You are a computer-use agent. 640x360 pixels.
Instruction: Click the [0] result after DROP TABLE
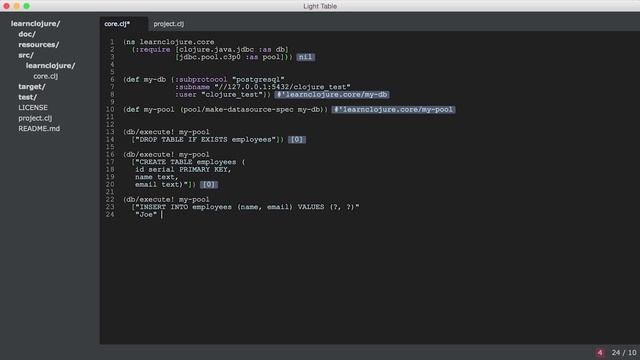[297, 140]
